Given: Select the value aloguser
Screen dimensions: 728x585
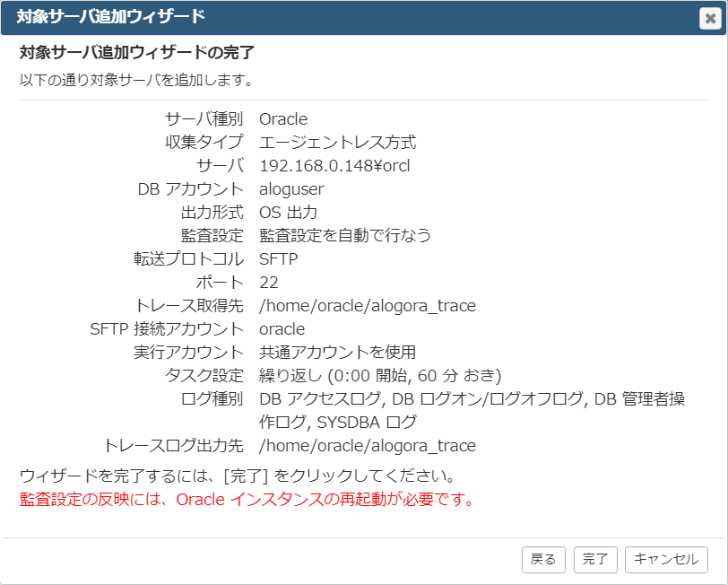Looking at the screenshot, I should [x=291, y=189].
